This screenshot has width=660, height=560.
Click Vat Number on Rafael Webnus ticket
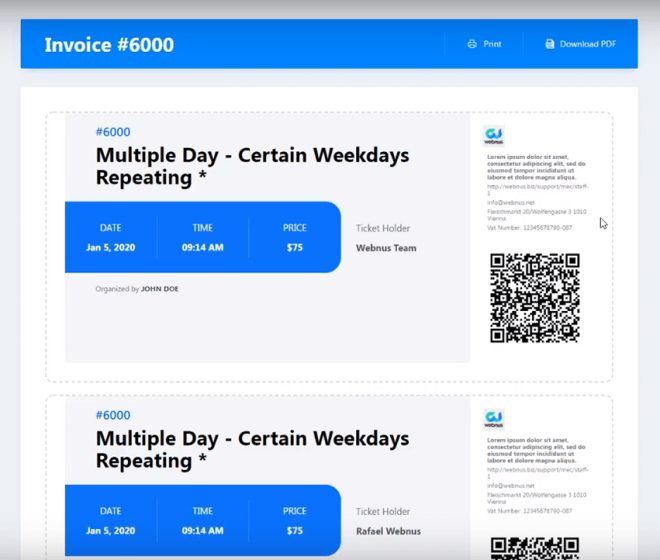click(530, 511)
